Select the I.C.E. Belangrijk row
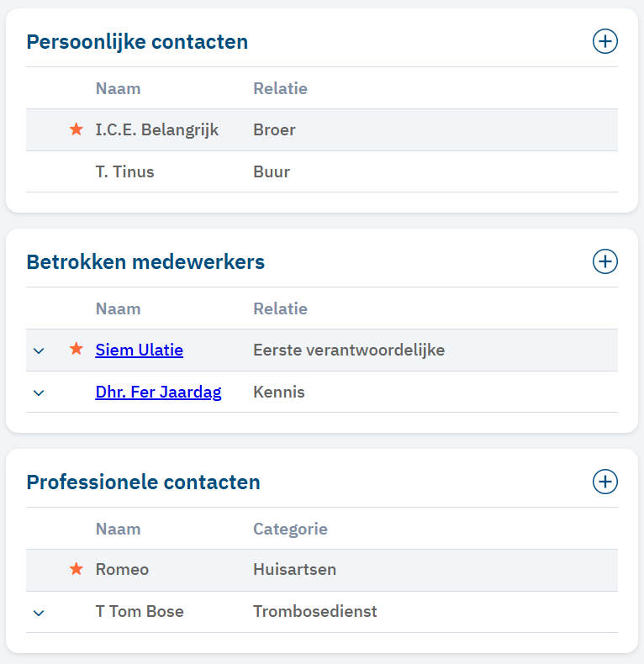Viewport: 644px width, 664px height. tap(157, 129)
